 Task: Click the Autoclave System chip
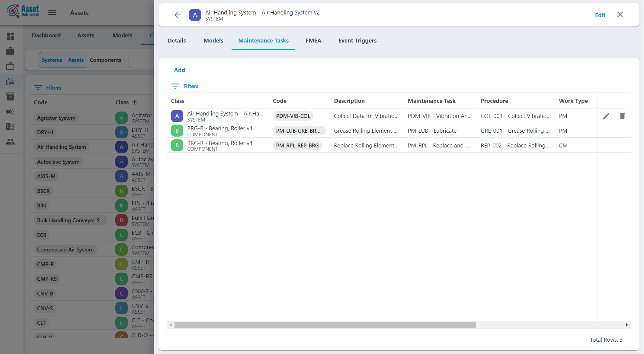click(x=58, y=162)
